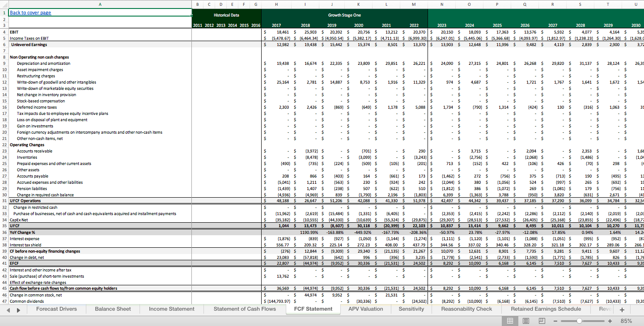Click the Non Operating non cash changes heading

[x=39, y=57]
